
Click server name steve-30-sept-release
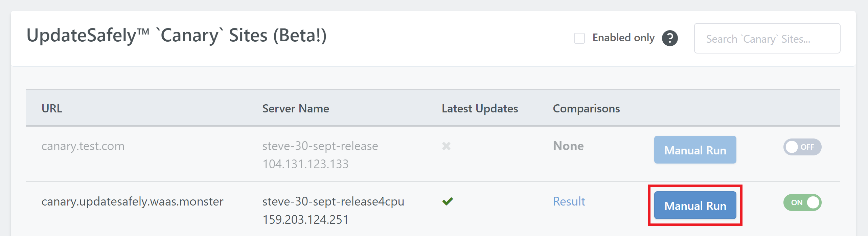[x=320, y=146]
